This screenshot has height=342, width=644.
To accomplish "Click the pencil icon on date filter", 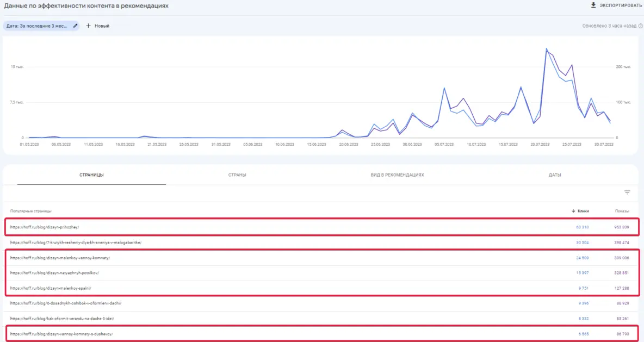I will tap(76, 26).
